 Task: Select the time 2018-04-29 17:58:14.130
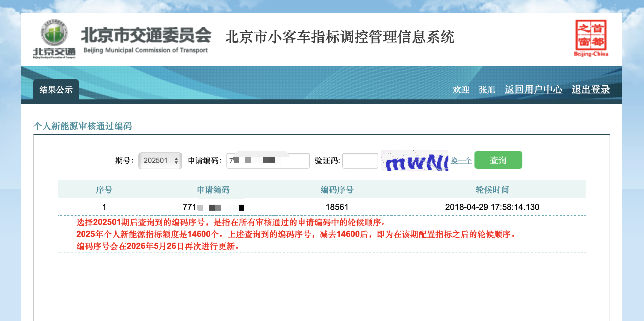[492, 207]
